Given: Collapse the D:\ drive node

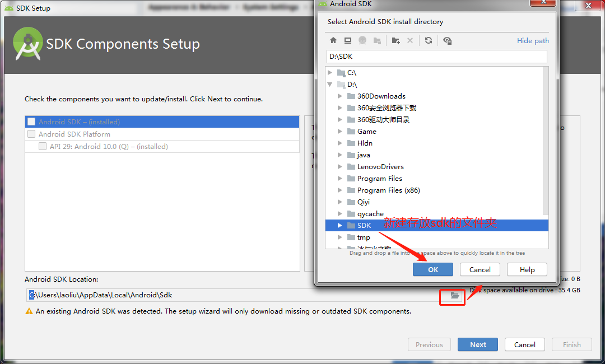Looking at the screenshot, I should (329, 85).
